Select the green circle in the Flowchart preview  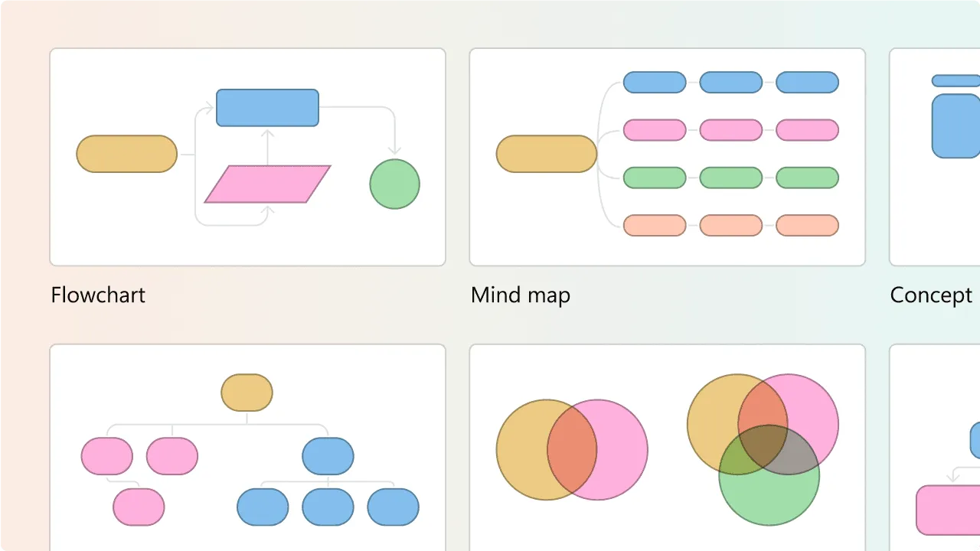(394, 184)
